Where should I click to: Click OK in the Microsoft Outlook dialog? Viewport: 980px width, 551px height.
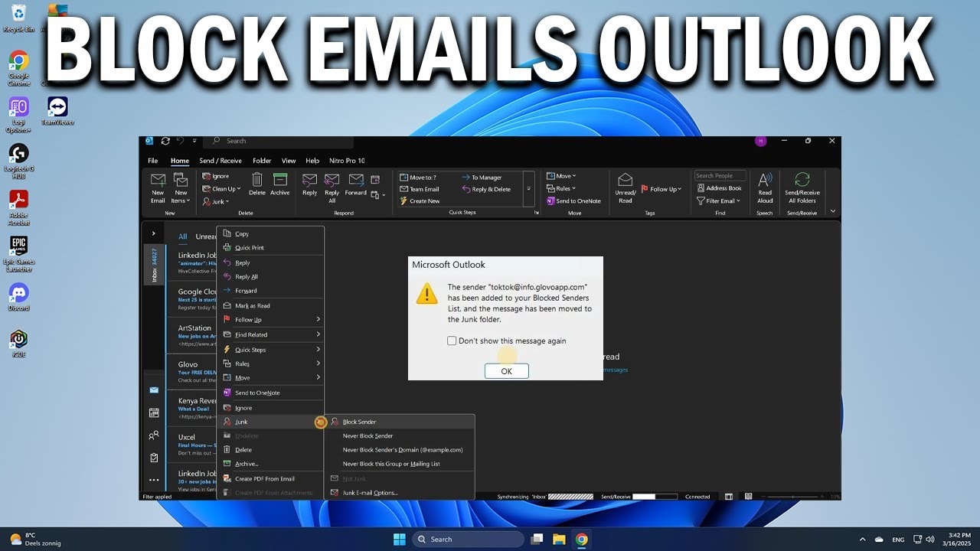506,370
